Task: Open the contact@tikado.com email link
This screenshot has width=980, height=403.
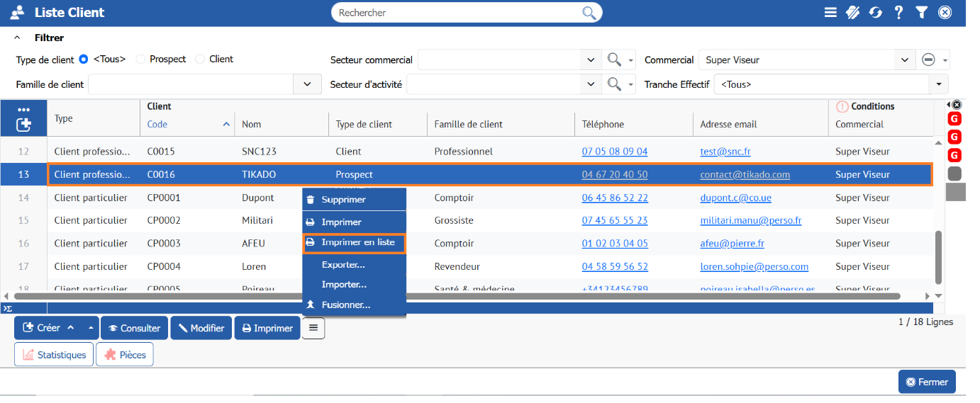Action: pos(745,175)
